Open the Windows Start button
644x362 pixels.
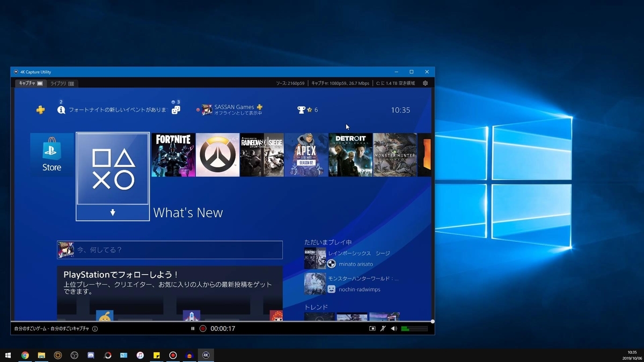tap(8, 355)
